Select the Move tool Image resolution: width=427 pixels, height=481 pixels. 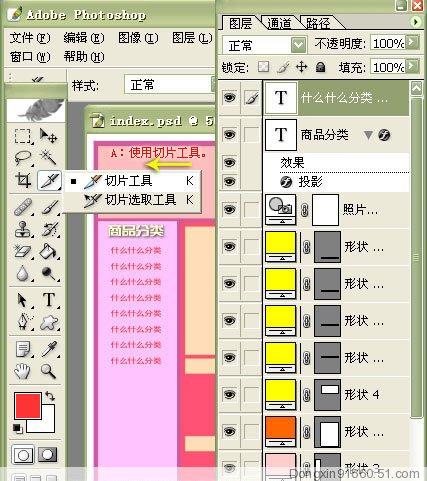point(49,136)
